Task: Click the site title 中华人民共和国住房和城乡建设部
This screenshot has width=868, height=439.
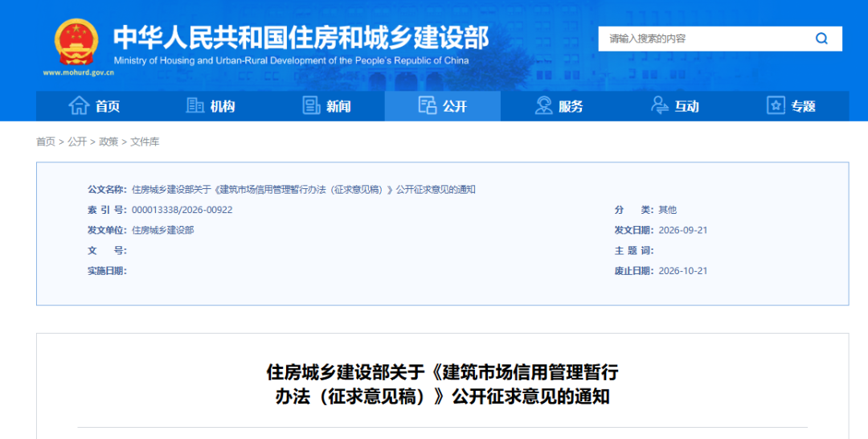Action: tap(301, 38)
